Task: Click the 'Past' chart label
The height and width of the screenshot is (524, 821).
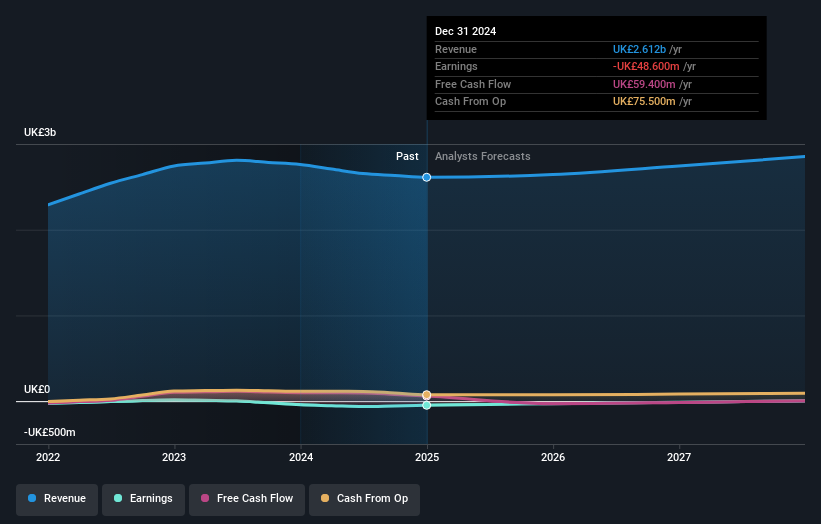Action: click(407, 157)
